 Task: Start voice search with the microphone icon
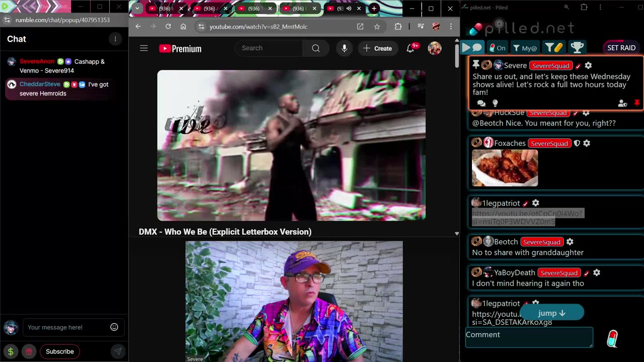click(344, 48)
